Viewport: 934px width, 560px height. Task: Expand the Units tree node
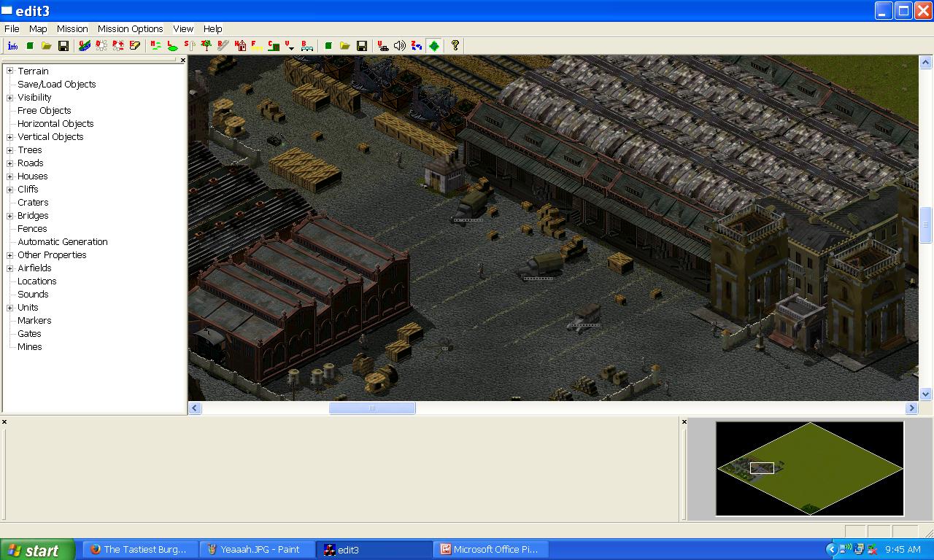click(10, 307)
